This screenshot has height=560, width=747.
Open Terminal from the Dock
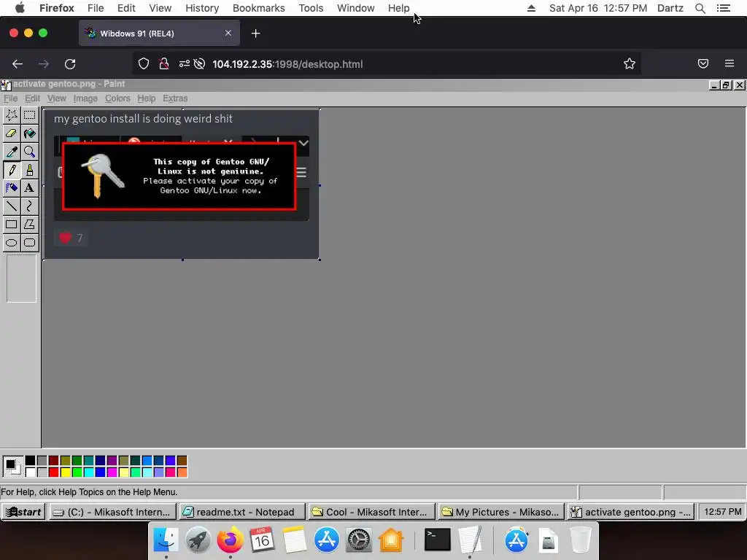point(438,540)
